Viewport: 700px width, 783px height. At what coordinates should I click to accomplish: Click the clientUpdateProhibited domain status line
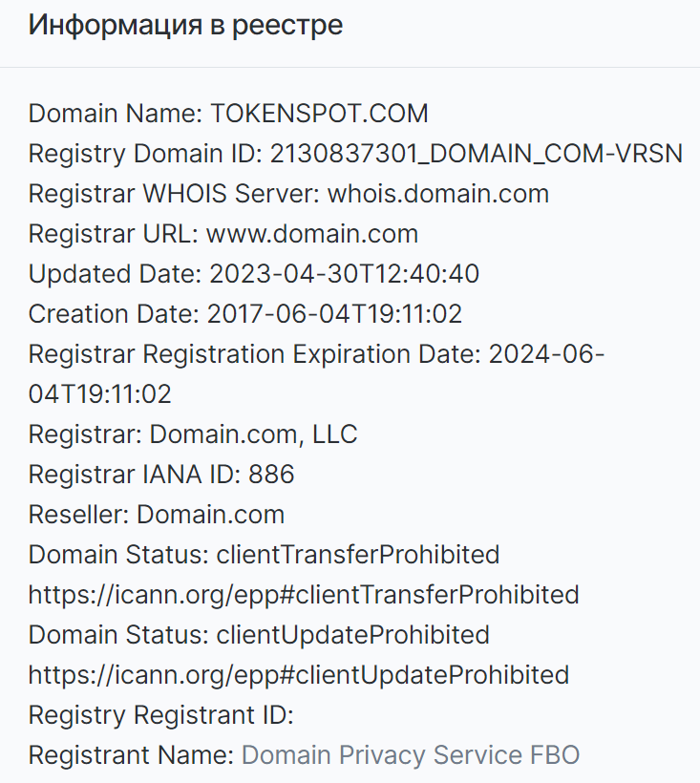click(x=259, y=635)
